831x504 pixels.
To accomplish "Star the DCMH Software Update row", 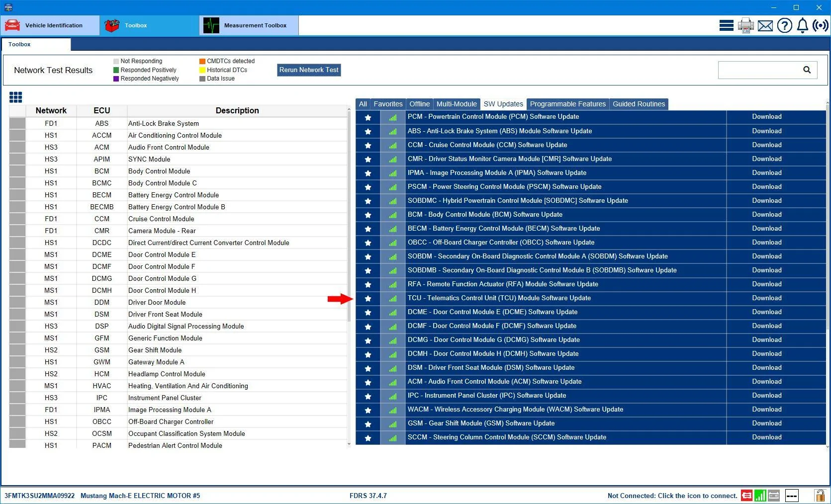I will tap(368, 354).
